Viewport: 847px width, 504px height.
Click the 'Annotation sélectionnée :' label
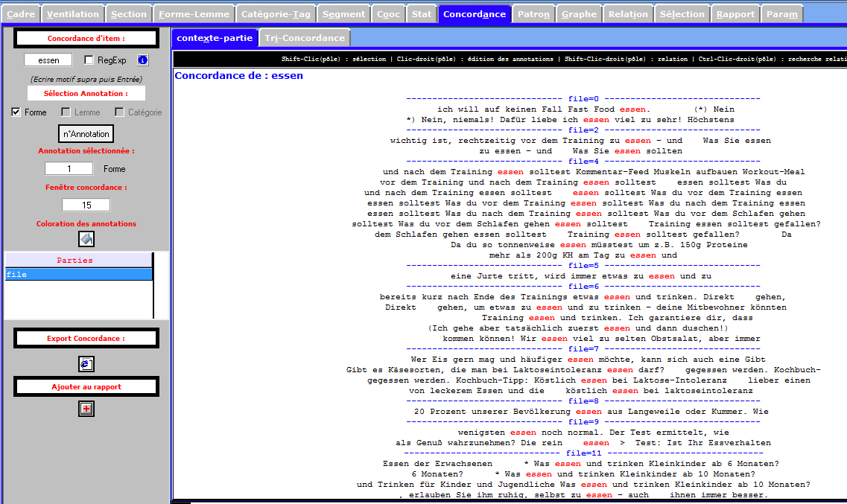point(86,150)
